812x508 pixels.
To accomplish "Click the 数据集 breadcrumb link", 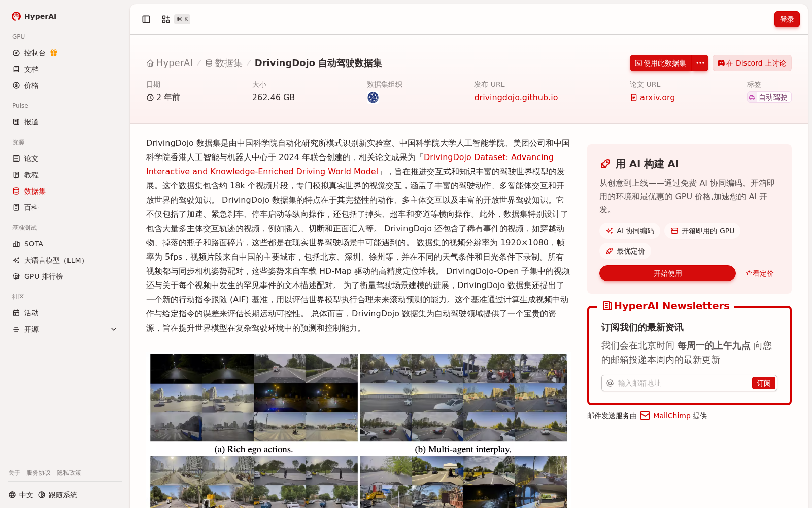I will 224,63.
